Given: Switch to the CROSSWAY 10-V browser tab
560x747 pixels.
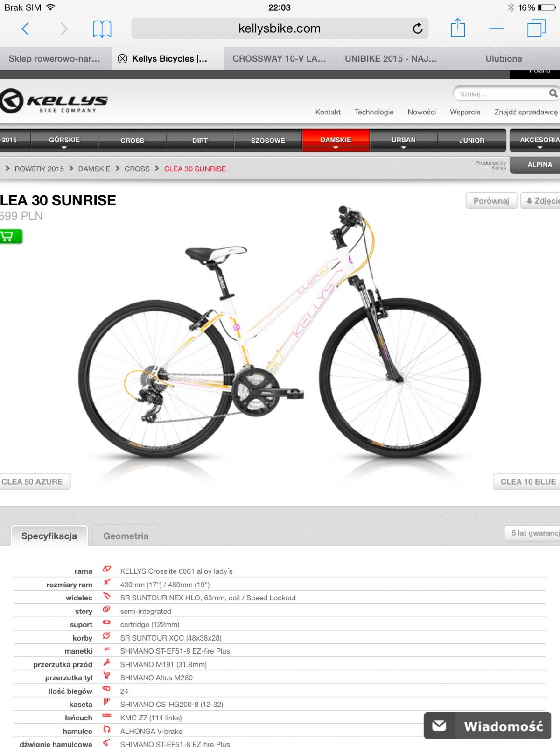Looking at the screenshot, I should (x=280, y=59).
